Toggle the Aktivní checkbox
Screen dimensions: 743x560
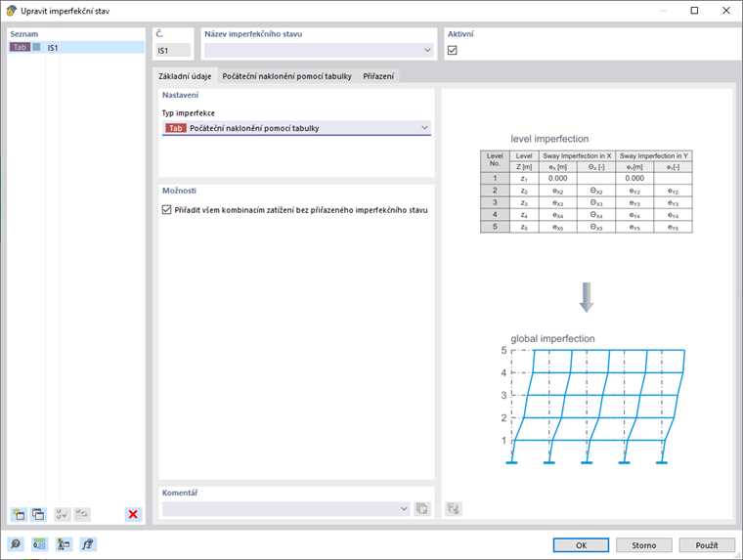(453, 50)
